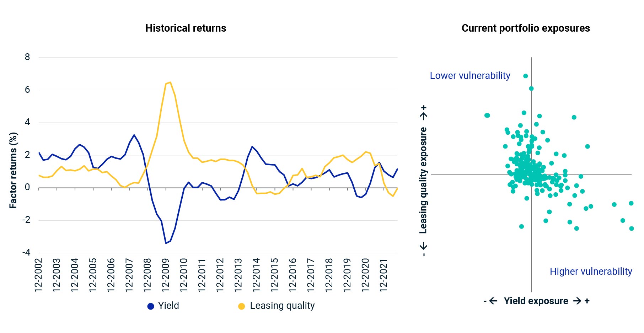Click the left arrow beside Yield exposure
This screenshot has width=644, height=333.
point(493,301)
